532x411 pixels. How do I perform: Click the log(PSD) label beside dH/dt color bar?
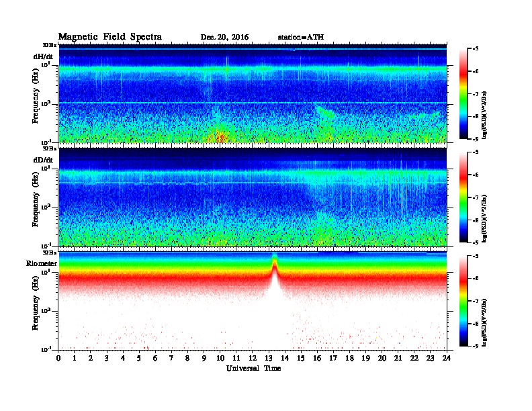[484, 114]
